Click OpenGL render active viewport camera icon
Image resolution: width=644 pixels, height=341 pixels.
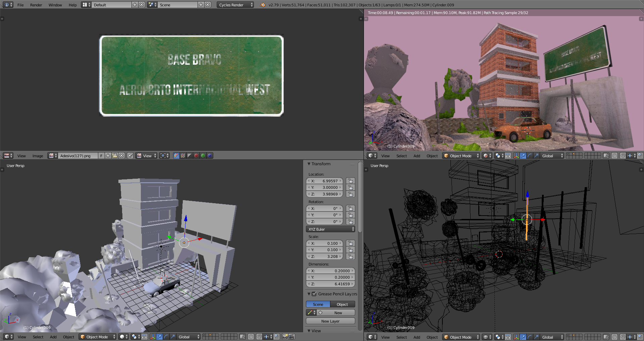[285, 337]
